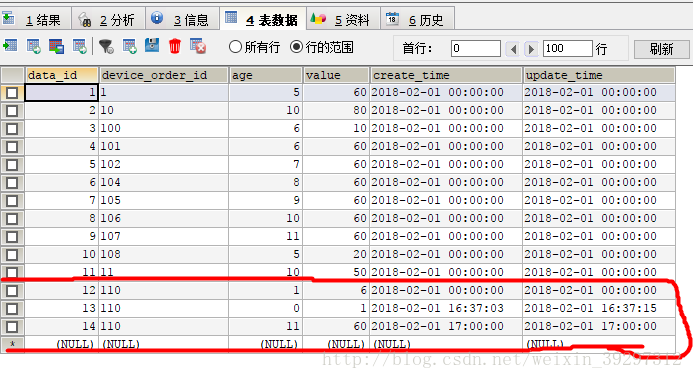The image size is (693, 379).
Task: Tick the checkbox for data_id 4 row
Action: point(12,147)
